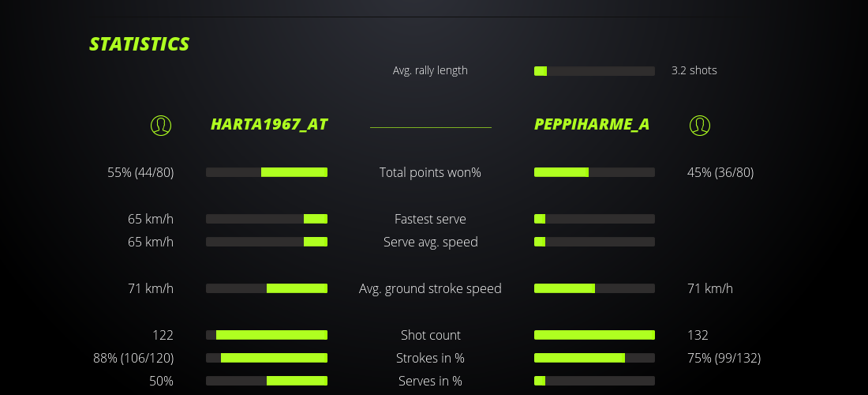
Task: Click the Avg. rally length progress bar
Action: [594, 71]
